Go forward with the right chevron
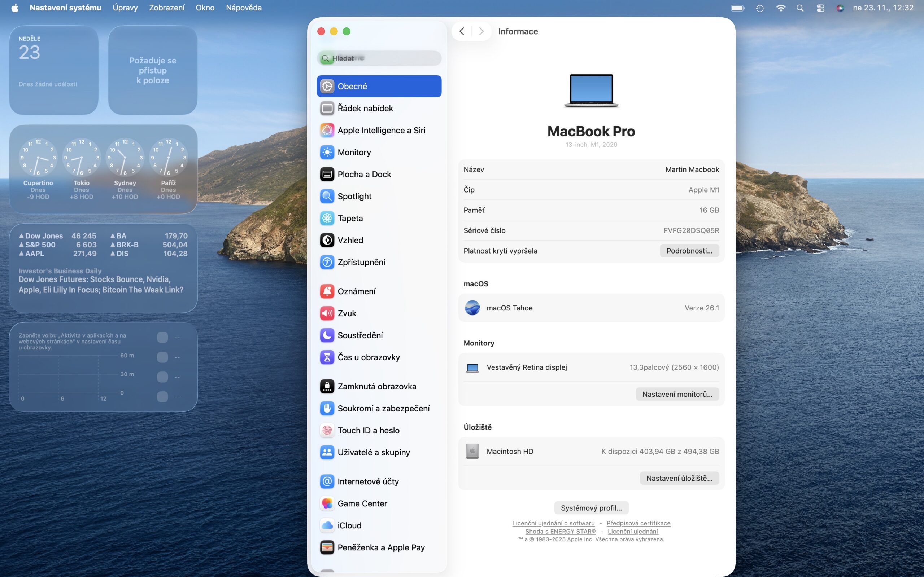924x577 pixels. [x=481, y=31]
